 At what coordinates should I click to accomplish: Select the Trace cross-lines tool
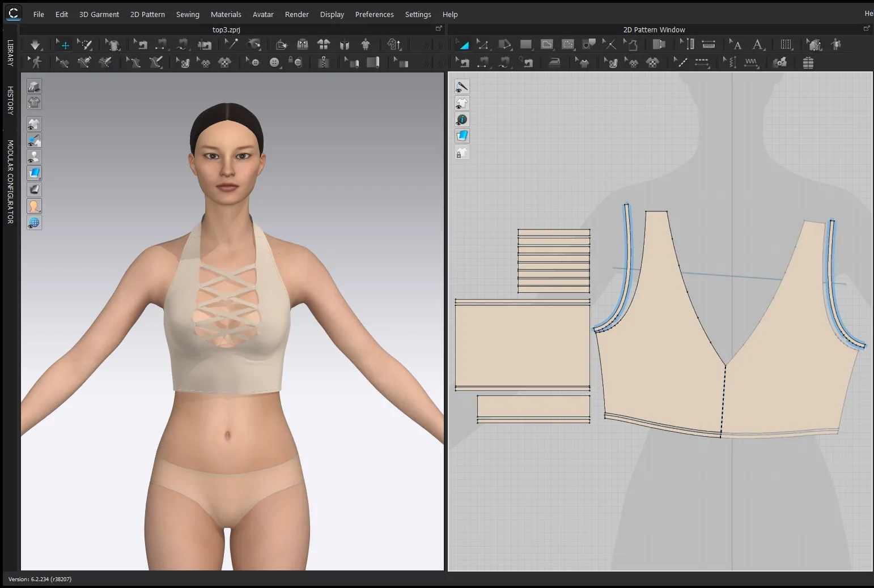point(609,45)
